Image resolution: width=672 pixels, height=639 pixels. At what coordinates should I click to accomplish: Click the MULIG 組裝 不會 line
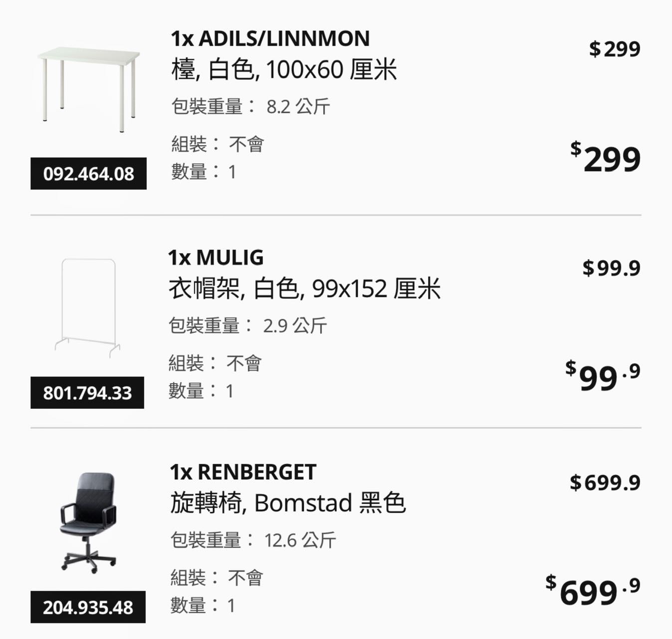coord(215,363)
